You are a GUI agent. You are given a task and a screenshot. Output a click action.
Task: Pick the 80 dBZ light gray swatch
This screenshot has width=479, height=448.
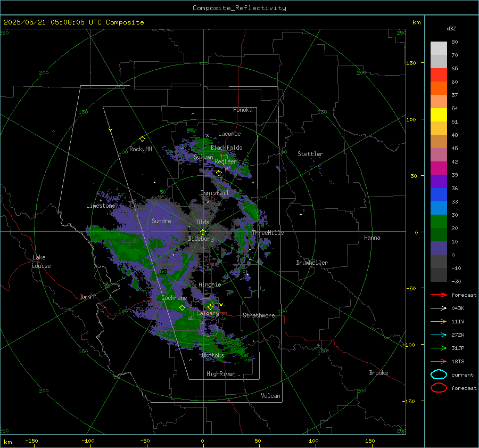(439, 48)
